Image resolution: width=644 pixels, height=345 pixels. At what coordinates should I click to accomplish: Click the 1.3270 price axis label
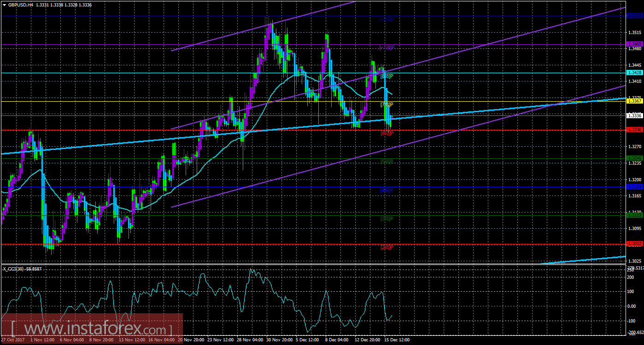[x=634, y=147]
